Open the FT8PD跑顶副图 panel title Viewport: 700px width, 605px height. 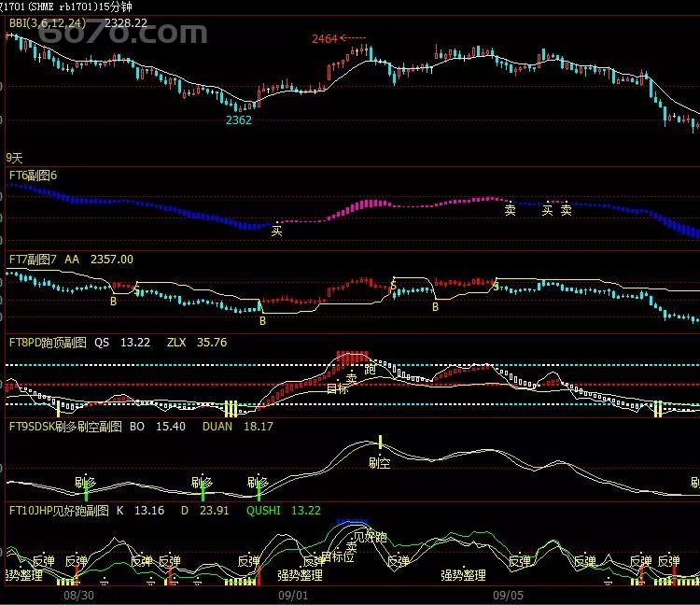coord(48,343)
